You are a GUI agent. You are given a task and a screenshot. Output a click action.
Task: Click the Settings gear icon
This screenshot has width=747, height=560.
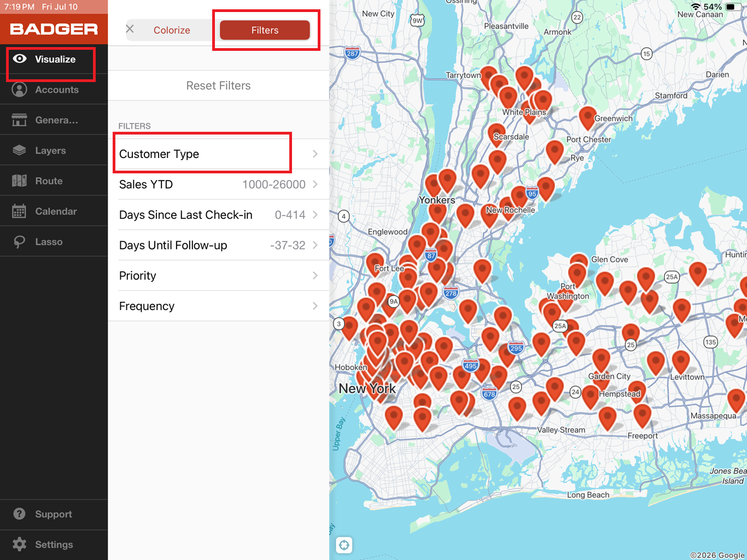[x=20, y=544]
